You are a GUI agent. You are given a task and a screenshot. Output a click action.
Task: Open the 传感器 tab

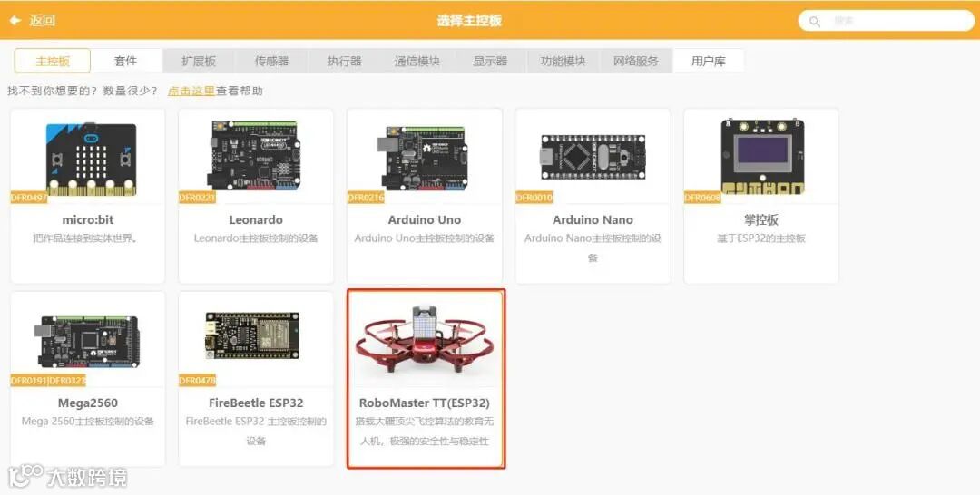point(272,61)
